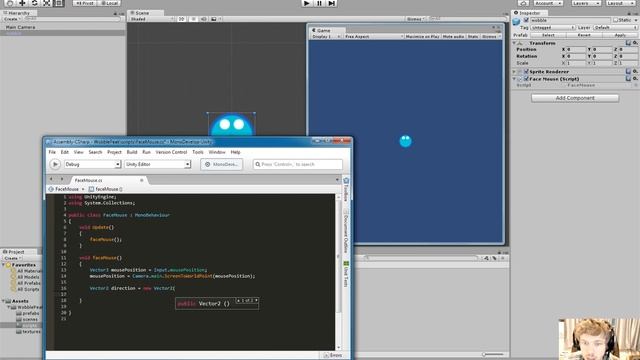Click the Unity Step forward button
This screenshot has width=640, height=360.
(x=332, y=3)
